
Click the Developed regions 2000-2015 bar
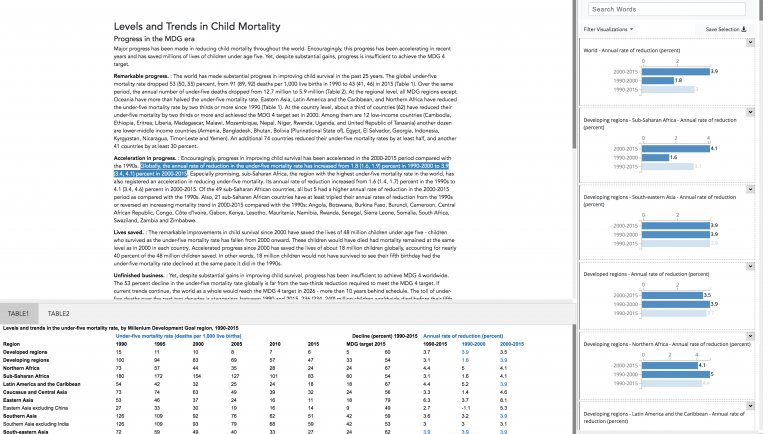pyautogui.click(x=672, y=294)
